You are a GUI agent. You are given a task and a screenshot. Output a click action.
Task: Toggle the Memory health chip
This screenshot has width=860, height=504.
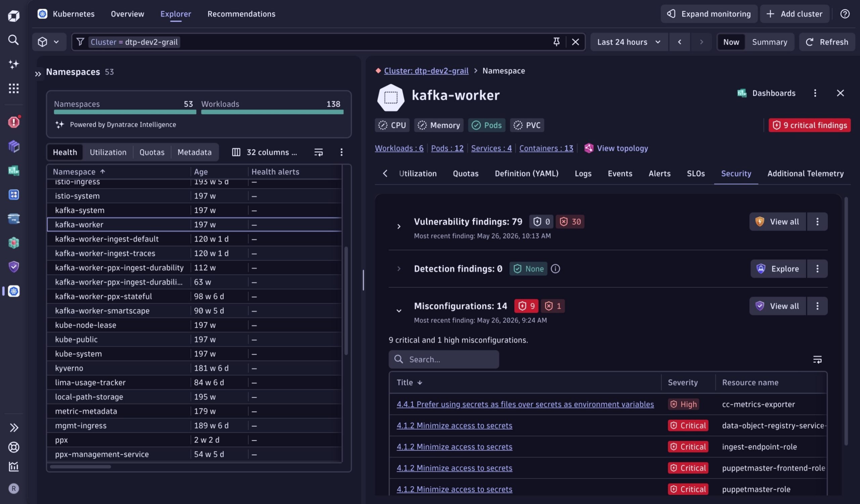click(x=439, y=125)
